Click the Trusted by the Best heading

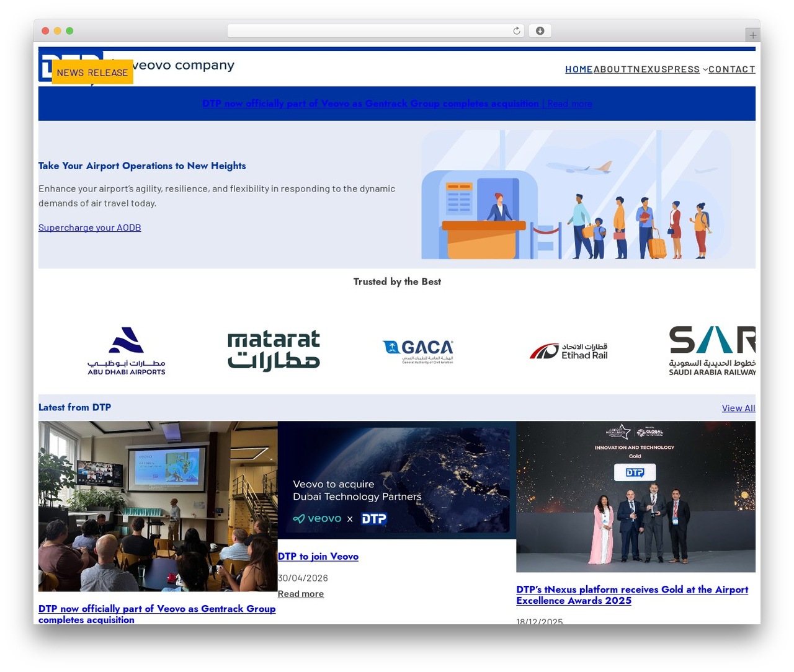pos(397,281)
